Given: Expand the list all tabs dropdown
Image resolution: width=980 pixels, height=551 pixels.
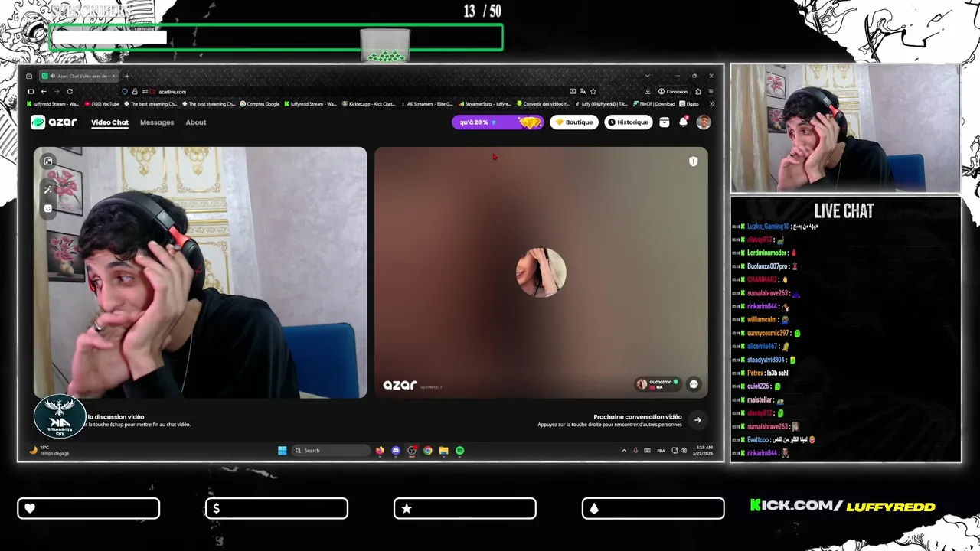Looking at the screenshot, I should tap(647, 76).
